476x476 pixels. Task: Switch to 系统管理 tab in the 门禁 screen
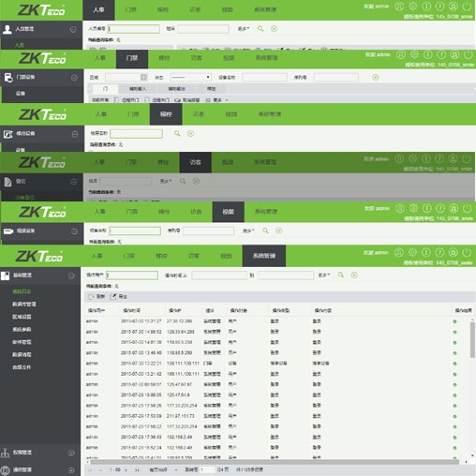[266, 58]
